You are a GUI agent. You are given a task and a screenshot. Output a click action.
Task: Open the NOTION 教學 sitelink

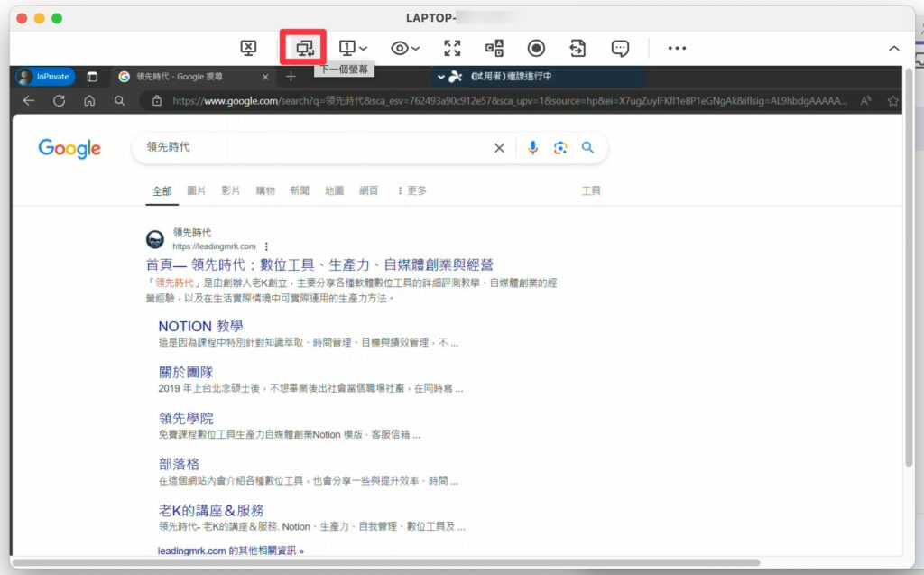tap(200, 326)
